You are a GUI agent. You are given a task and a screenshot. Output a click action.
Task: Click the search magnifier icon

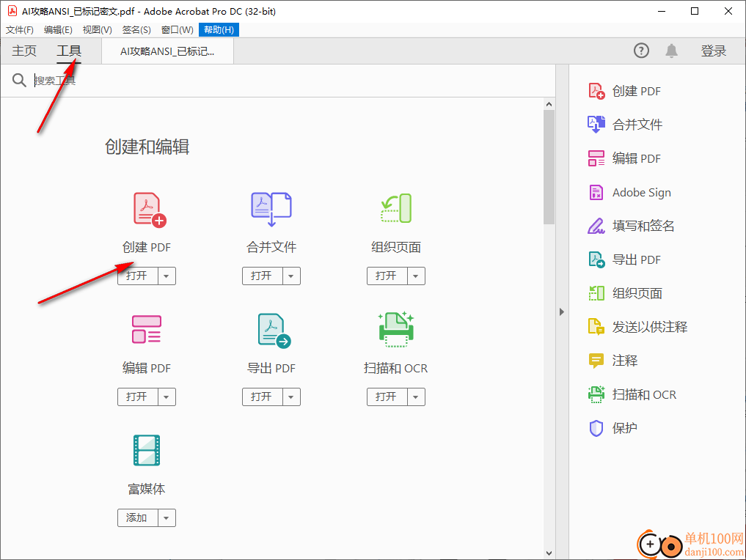pos(19,81)
